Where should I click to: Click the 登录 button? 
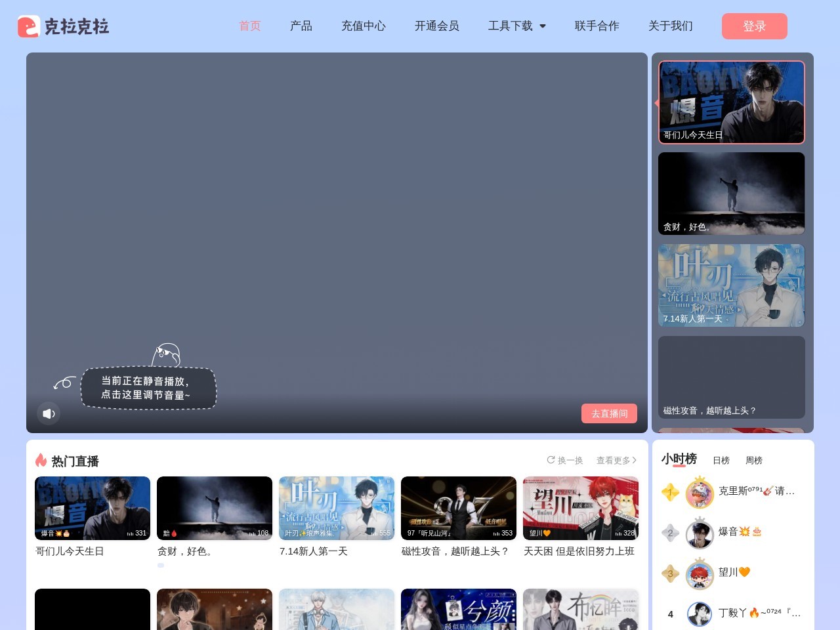tap(755, 26)
